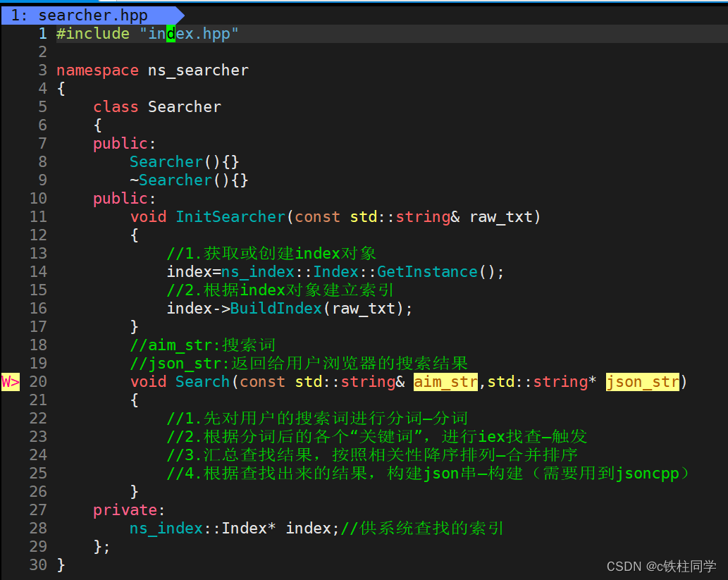
Task: Place cursor on line number 1
Action: click(43, 33)
